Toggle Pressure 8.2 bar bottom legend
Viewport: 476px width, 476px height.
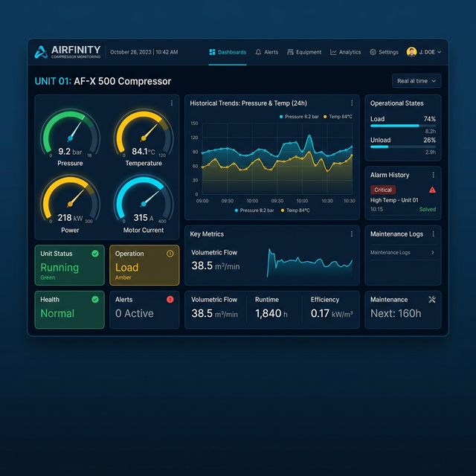(254, 210)
